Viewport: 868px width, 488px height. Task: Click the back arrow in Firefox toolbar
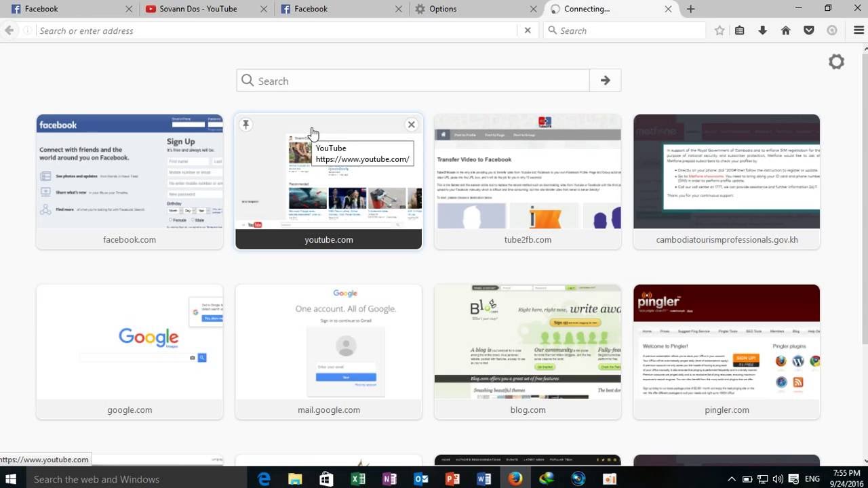pos(9,30)
